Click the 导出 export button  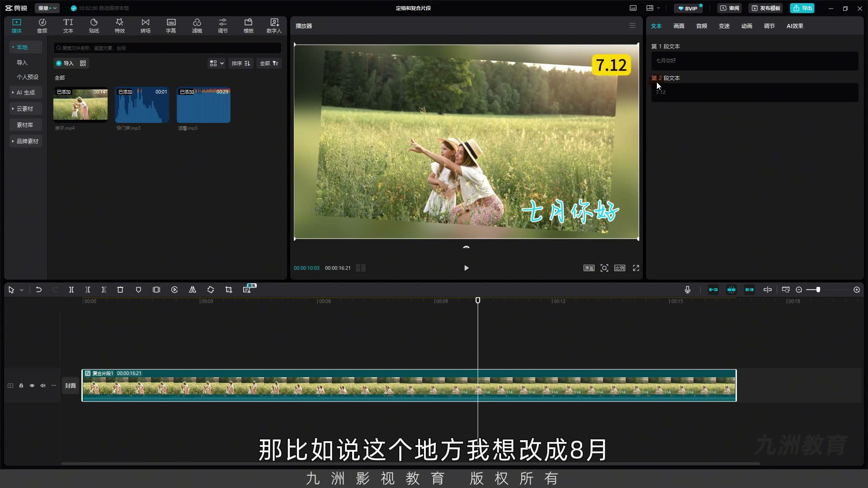802,8
